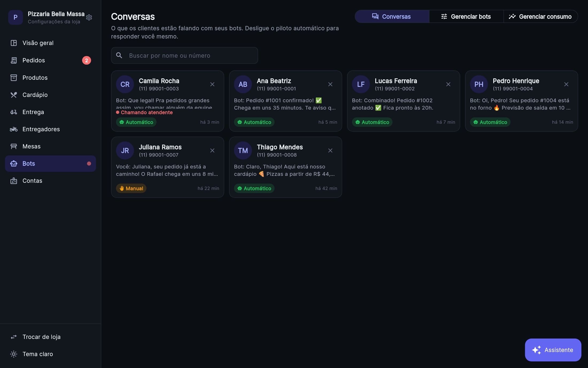Open Entregadores motorcycle icon

(x=14, y=129)
